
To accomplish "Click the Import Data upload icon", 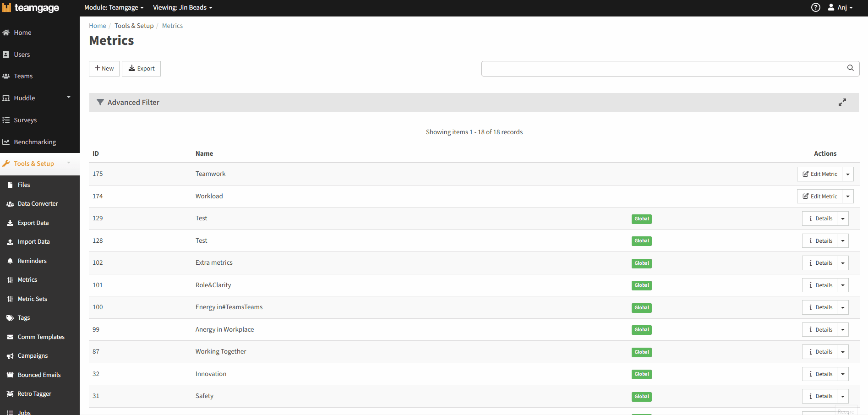I will pos(10,242).
